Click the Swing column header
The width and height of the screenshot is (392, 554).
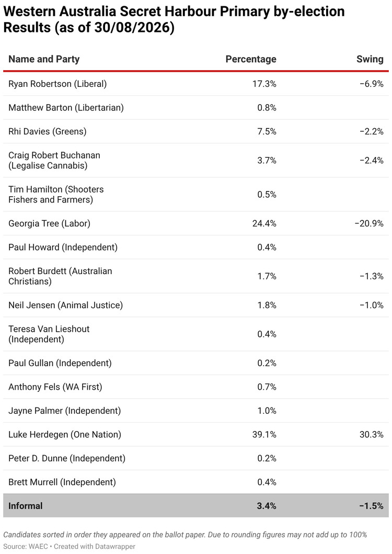[x=370, y=59]
